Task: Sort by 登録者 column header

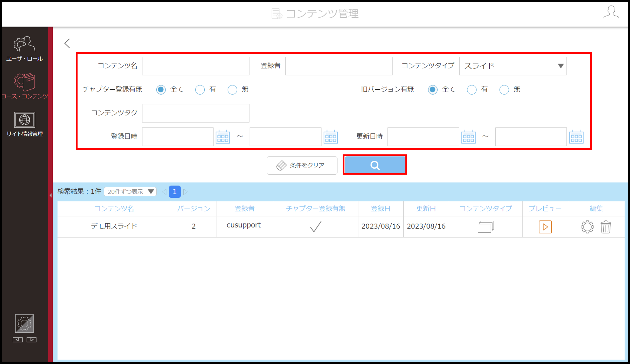Action: click(244, 209)
